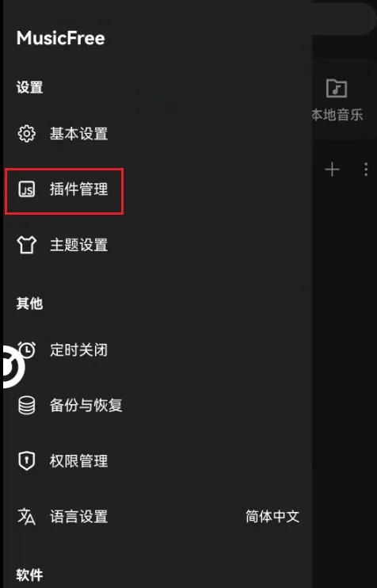
Task: Click the MusicFree drawer title
Action: pos(61,38)
